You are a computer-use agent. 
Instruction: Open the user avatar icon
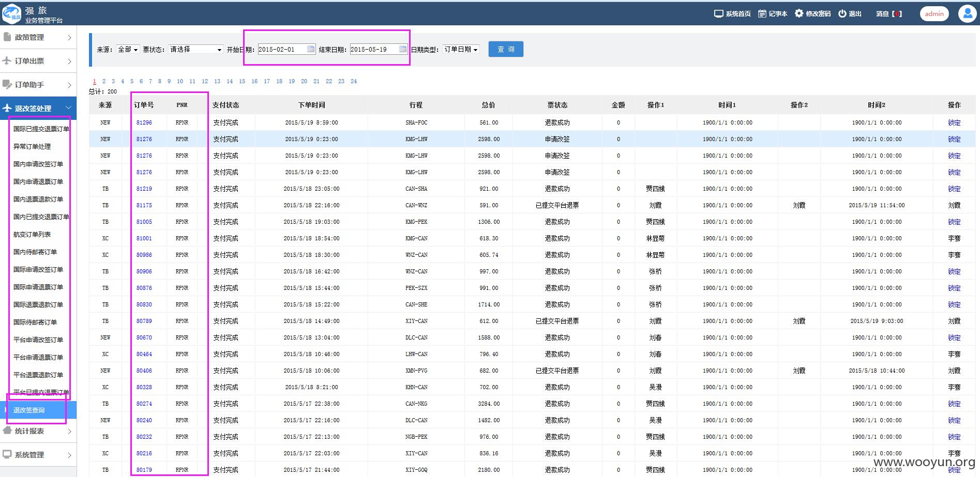pos(967,14)
